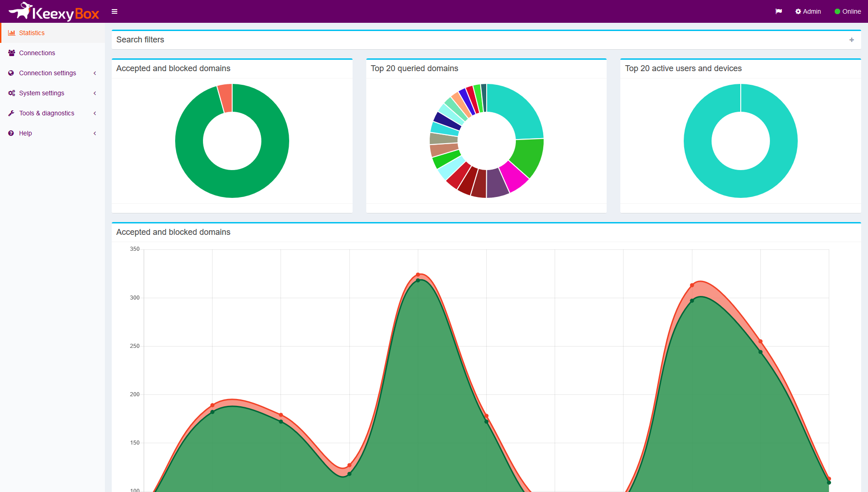Click the Help question mark icon

tap(11, 133)
